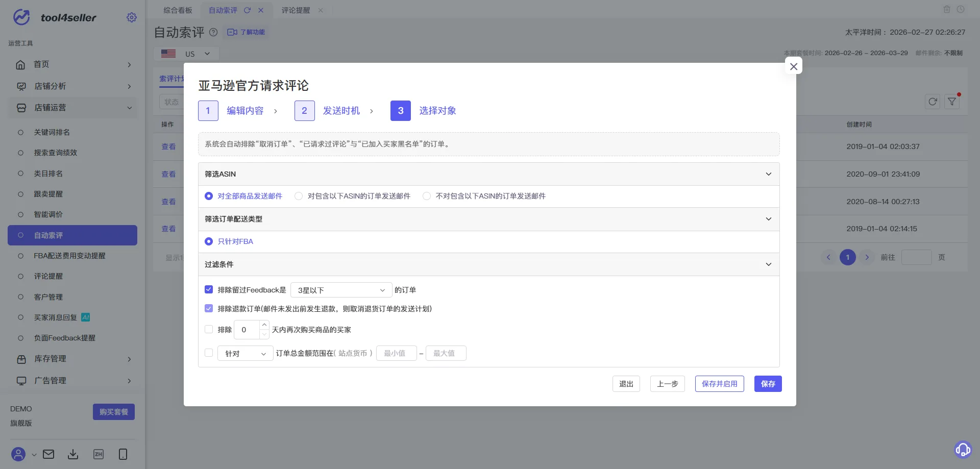980x469 pixels.
Task: Collapse the 过滤条件 section
Action: (769, 264)
